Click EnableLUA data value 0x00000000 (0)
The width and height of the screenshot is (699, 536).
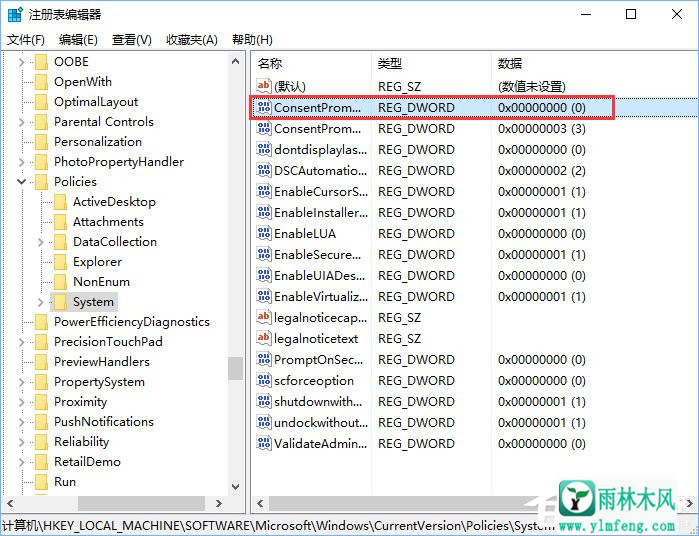[542, 233]
